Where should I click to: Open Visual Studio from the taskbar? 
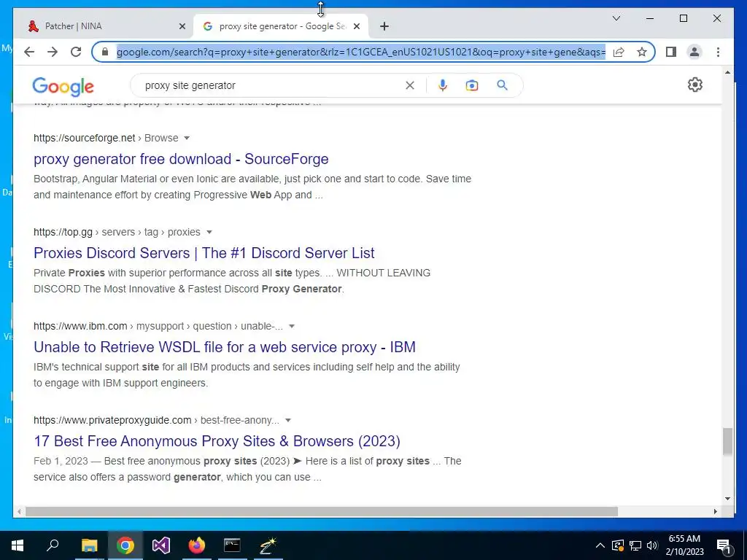click(x=160, y=545)
